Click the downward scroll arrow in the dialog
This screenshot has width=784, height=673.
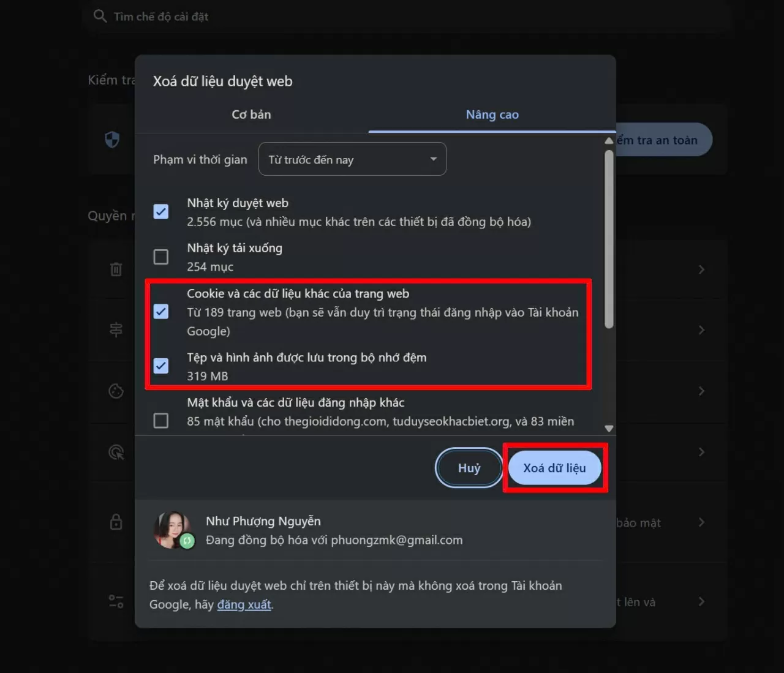coord(609,427)
